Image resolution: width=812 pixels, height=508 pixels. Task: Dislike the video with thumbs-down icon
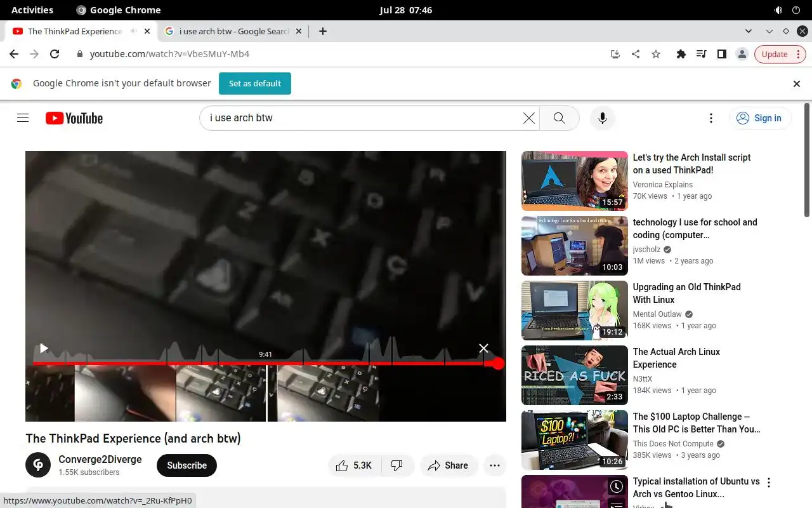[x=398, y=465]
